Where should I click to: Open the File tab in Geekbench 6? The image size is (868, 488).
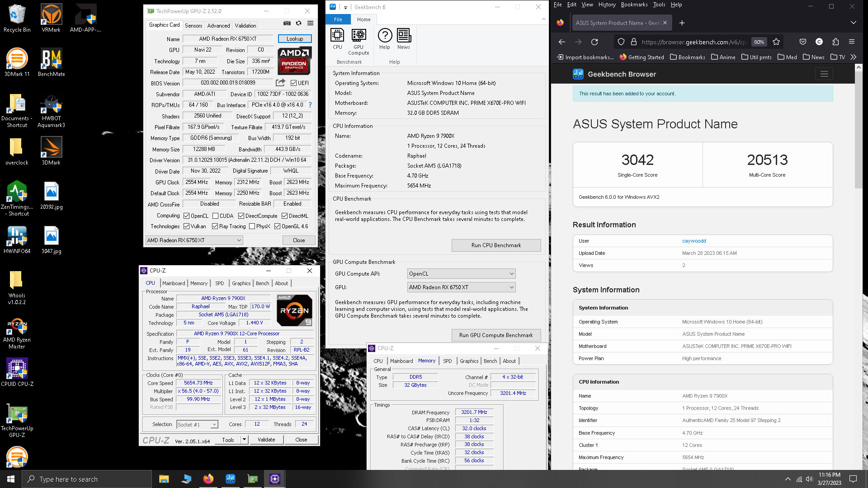tap(338, 19)
